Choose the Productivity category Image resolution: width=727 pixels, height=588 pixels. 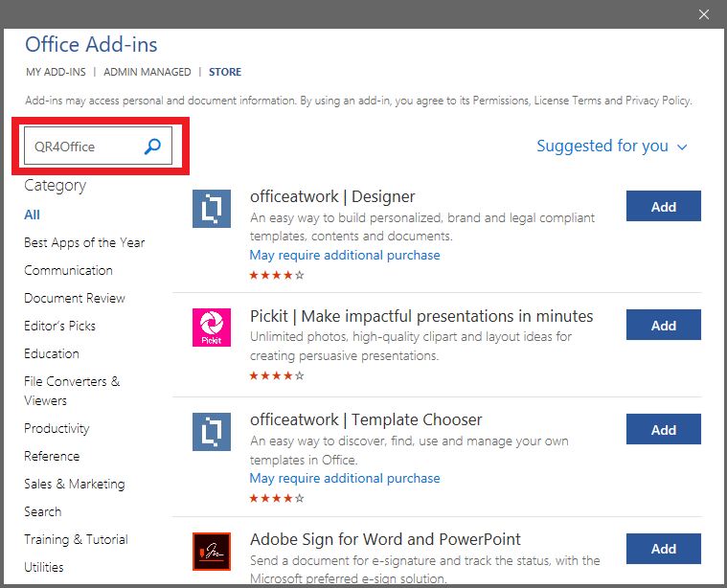pyautogui.click(x=57, y=429)
